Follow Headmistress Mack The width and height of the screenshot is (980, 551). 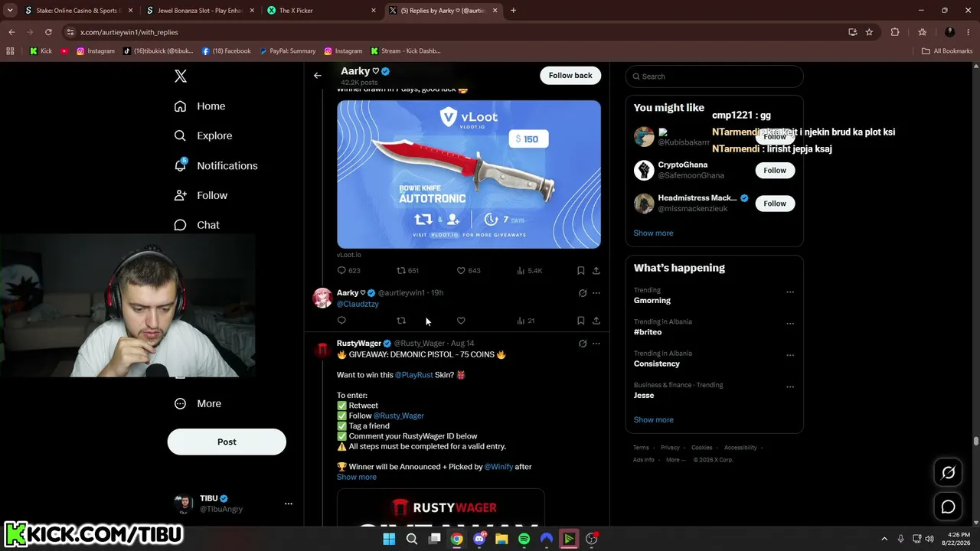[x=775, y=204]
